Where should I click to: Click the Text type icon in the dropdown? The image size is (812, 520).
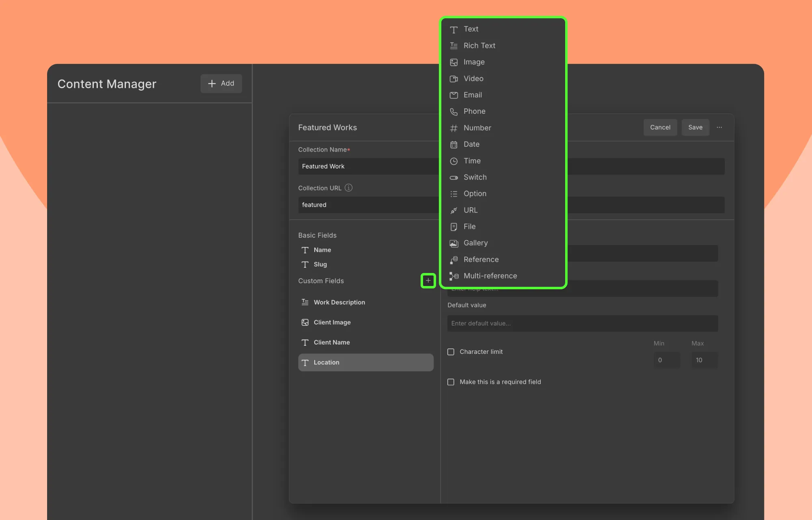click(454, 29)
